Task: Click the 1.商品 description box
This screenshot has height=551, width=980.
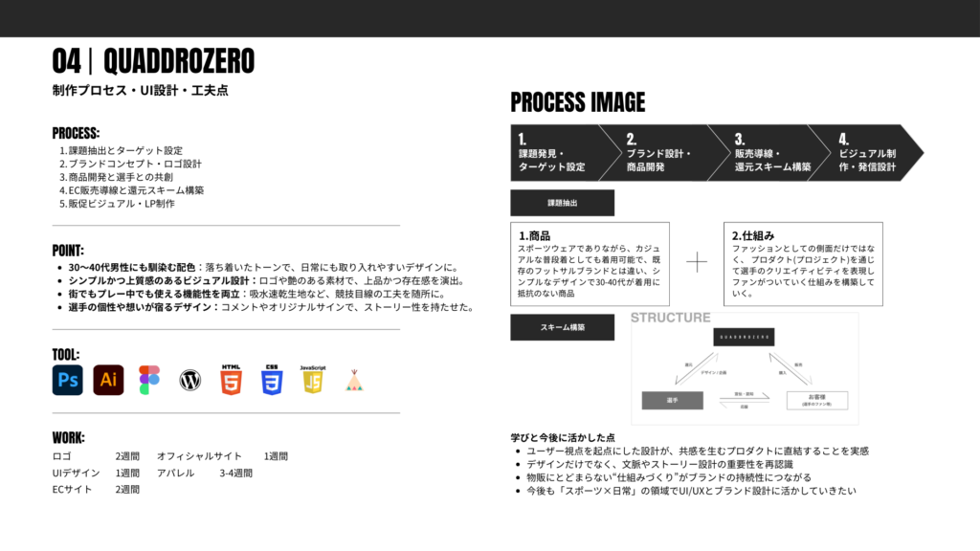Action: pos(590,263)
